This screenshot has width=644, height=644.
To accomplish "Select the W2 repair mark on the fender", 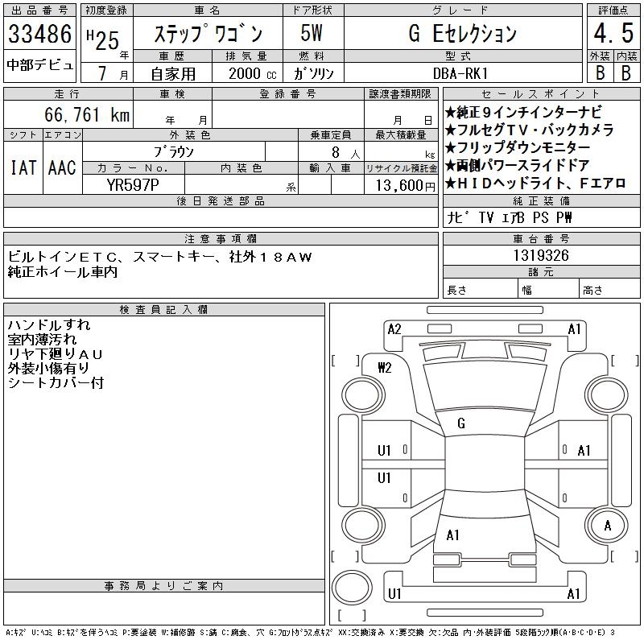I will coord(384,368).
